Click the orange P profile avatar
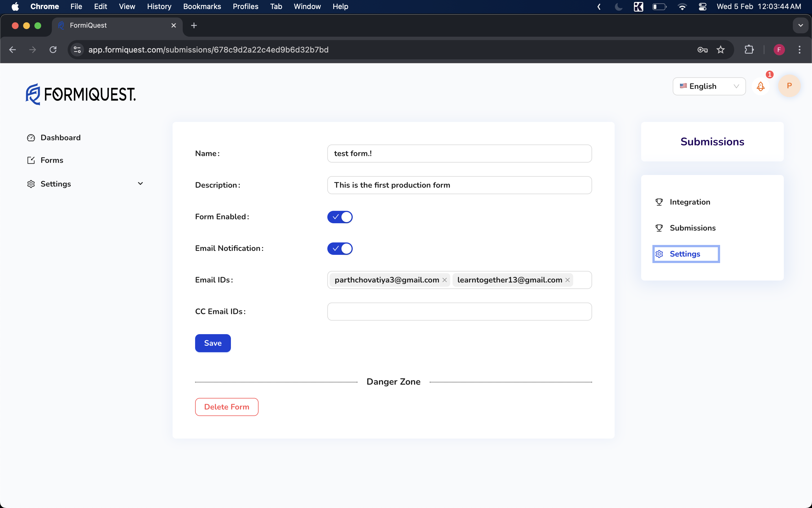The height and width of the screenshot is (508, 812). click(x=789, y=86)
